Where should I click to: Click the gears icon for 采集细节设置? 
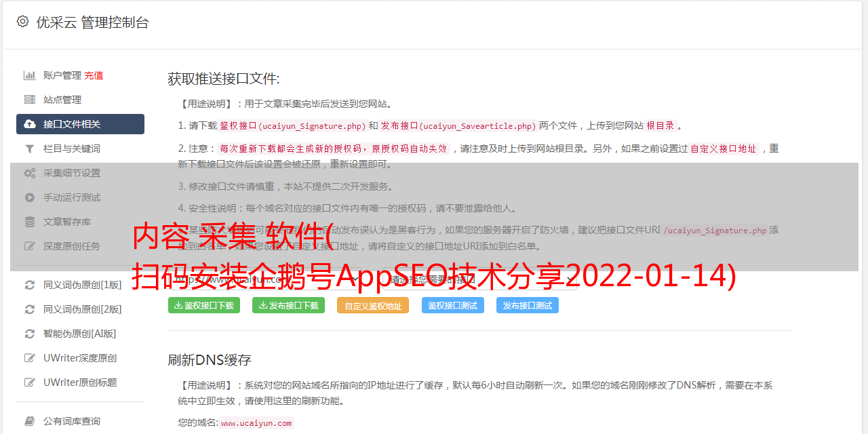(x=30, y=173)
